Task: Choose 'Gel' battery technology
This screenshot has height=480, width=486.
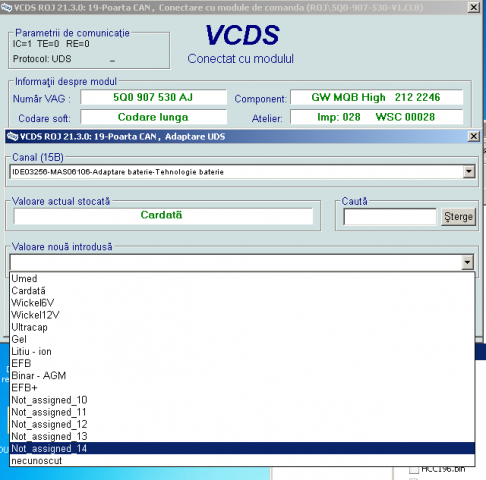Action: 242,339
